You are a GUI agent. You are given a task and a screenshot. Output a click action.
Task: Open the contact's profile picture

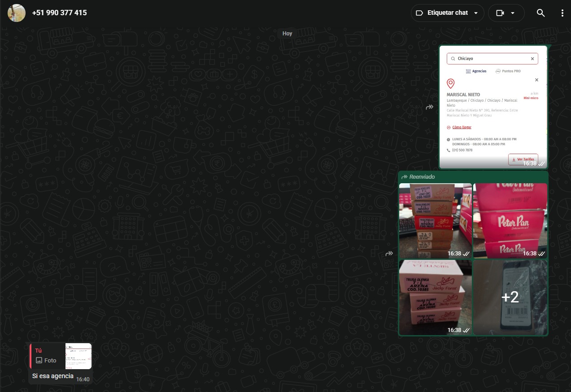click(x=17, y=13)
